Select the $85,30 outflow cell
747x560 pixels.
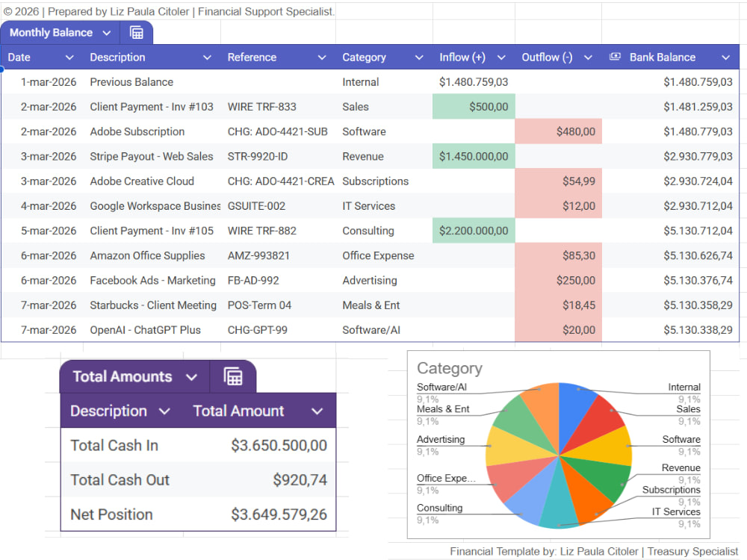click(558, 255)
